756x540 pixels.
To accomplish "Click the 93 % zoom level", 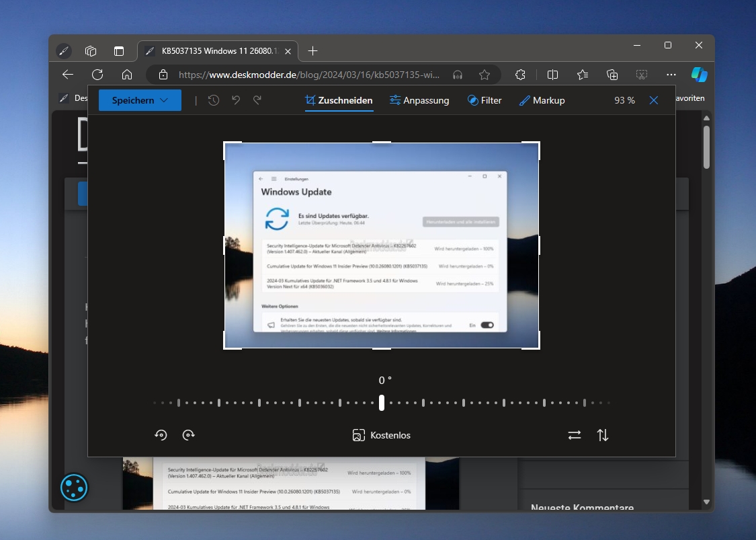I will (624, 100).
